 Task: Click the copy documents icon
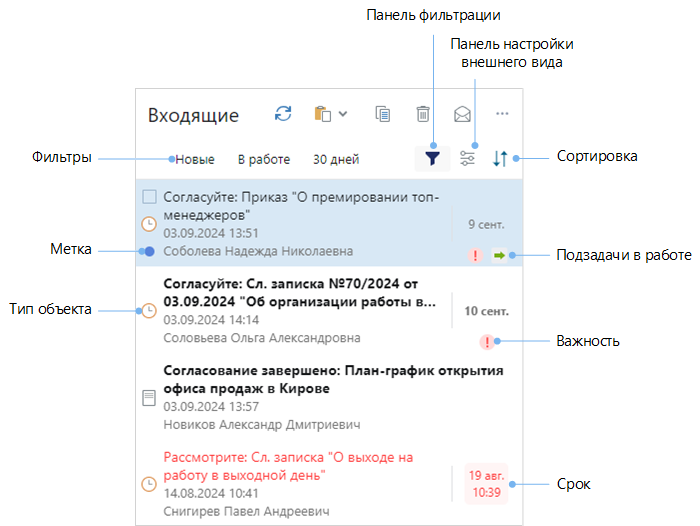point(382,115)
